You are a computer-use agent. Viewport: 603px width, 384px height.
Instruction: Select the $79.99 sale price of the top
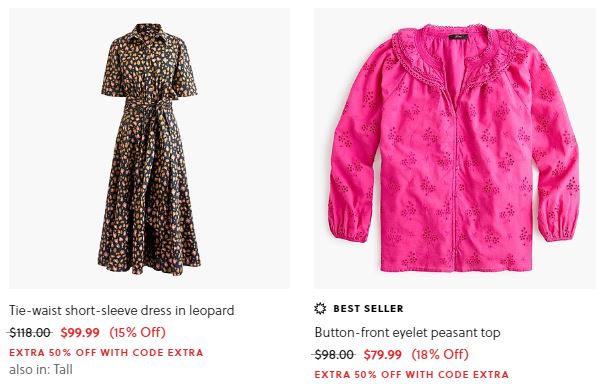click(x=383, y=354)
